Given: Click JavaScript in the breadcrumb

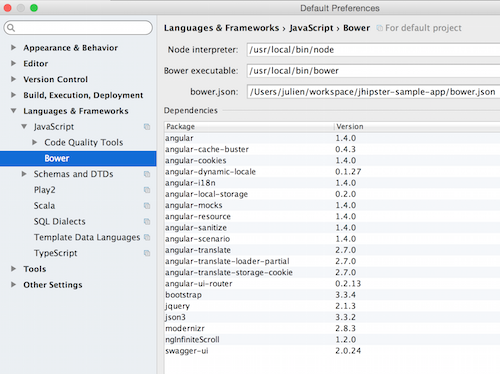Looking at the screenshot, I should click(x=311, y=28).
